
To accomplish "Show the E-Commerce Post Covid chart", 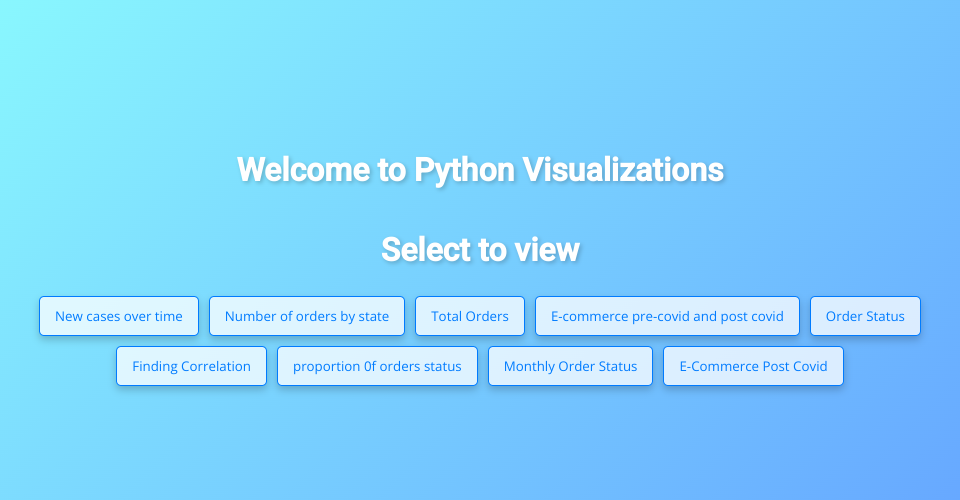I will (x=753, y=366).
